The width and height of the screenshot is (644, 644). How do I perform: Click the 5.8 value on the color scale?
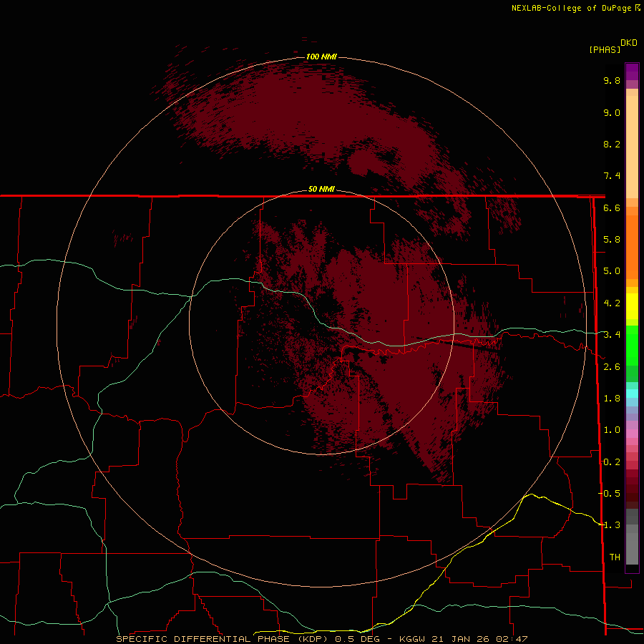pos(612,240)
